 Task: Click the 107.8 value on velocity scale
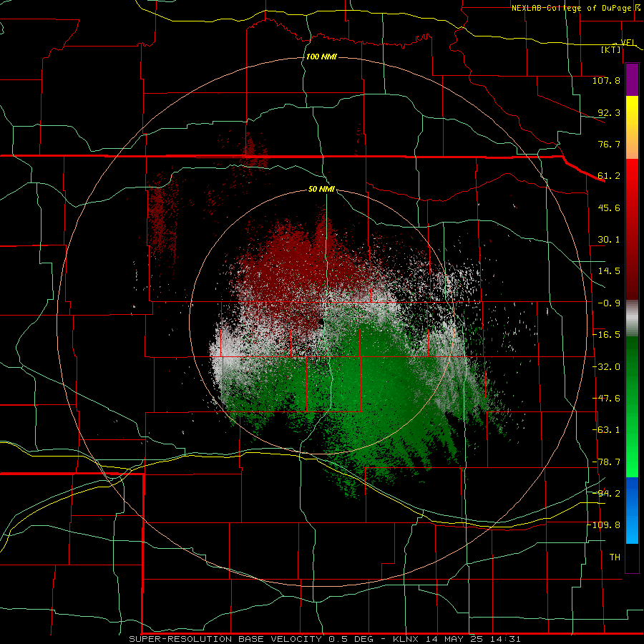tap(606, 80)
